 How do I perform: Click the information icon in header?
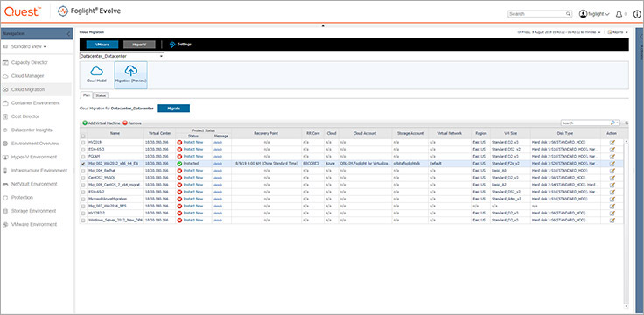637,14
